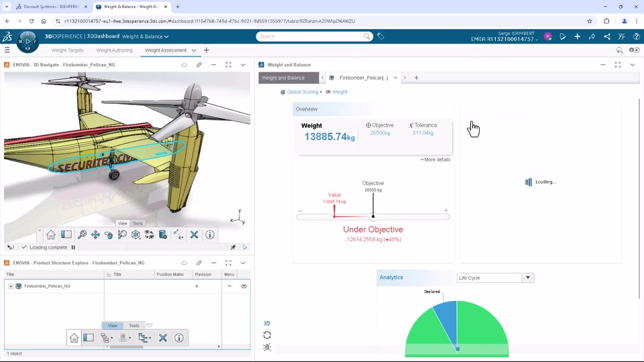Image resolution: width=644 pixels, height=362 pixels.
Task: Pause loading in 3D Navigate status bar
Action: click(x=74, y=247)
